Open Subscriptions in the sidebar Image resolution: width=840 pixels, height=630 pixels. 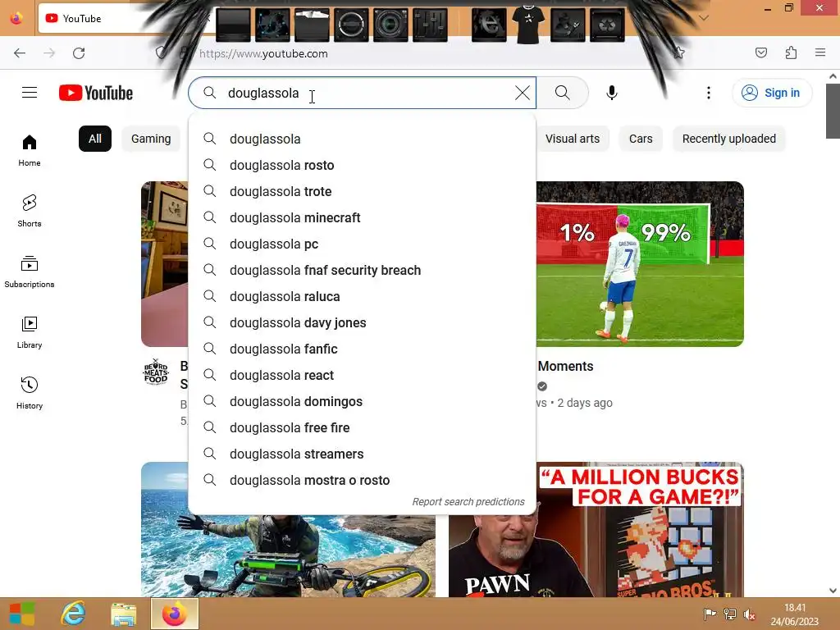pos(30,272)
